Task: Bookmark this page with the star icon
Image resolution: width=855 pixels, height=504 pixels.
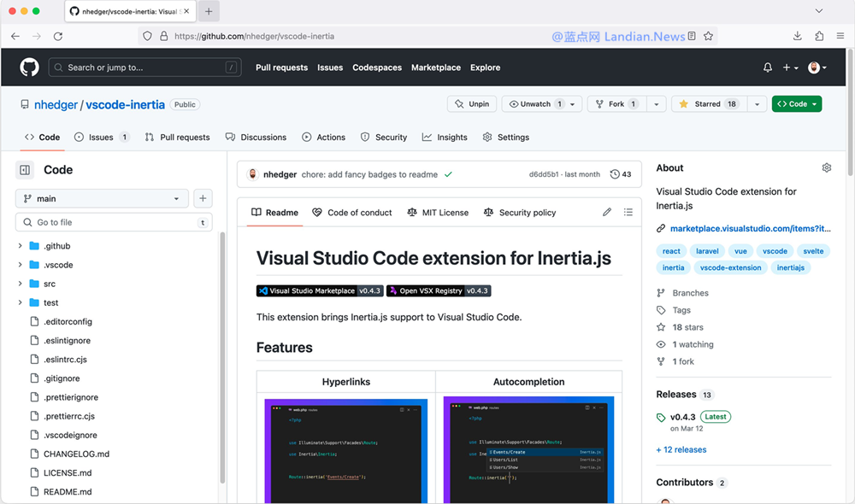Action: pos(708,36)
